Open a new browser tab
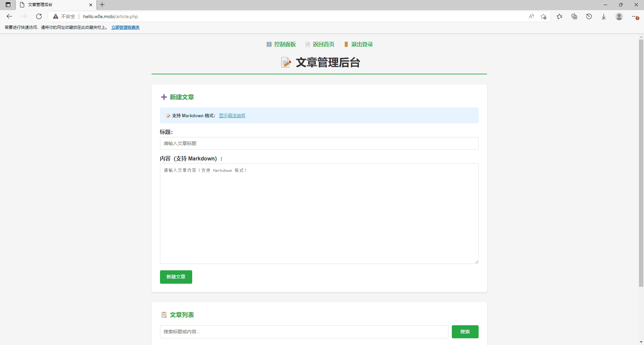Image resolution: width=644 pixels, height=345 pixels. pos(102,5)
